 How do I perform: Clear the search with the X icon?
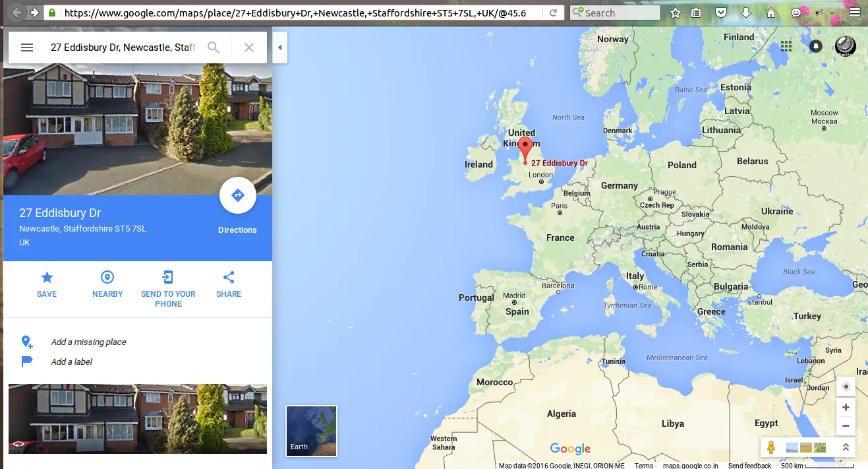pyautogui.click(x=249, y=47)
